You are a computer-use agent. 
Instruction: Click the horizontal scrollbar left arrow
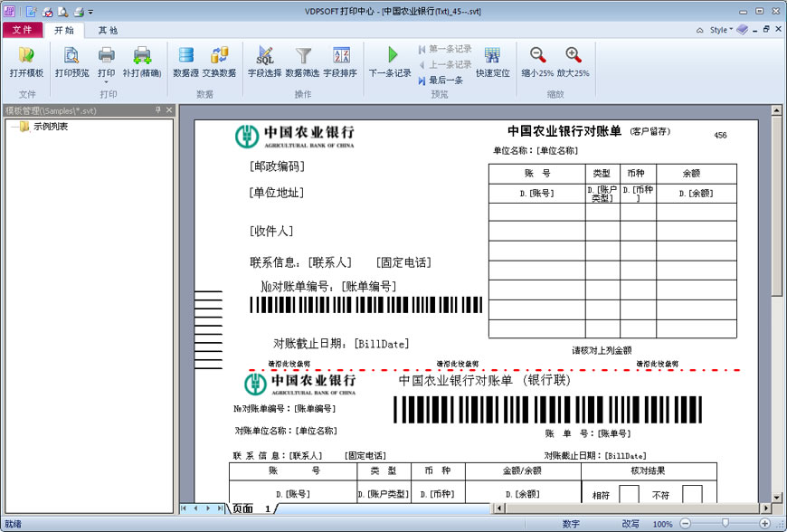(x=498, y=508)
